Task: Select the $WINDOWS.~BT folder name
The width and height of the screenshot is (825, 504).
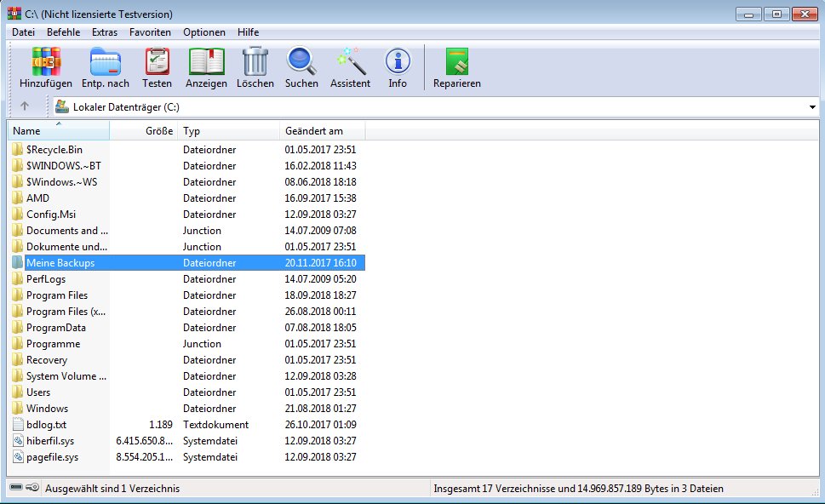Action: point(64,166)
